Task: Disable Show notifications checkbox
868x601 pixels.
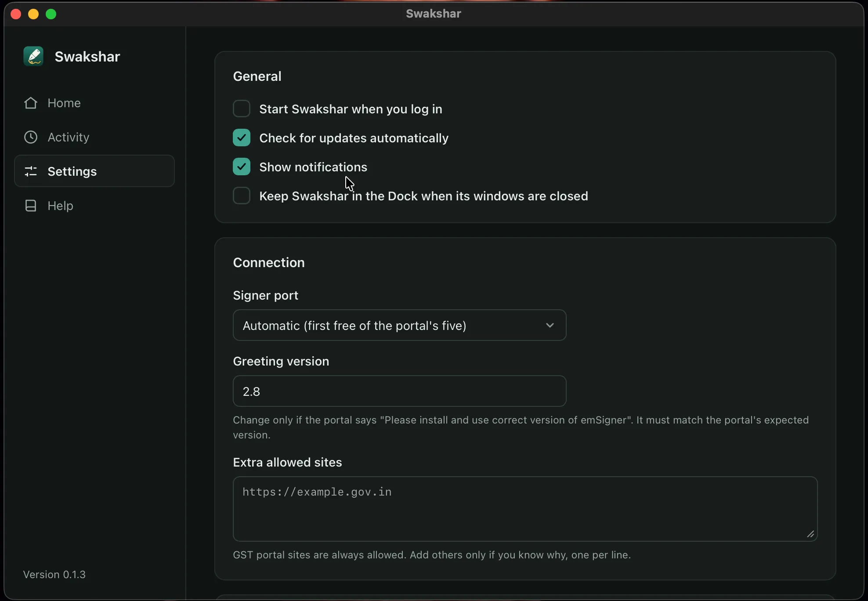Action: [x=242, y=167]
